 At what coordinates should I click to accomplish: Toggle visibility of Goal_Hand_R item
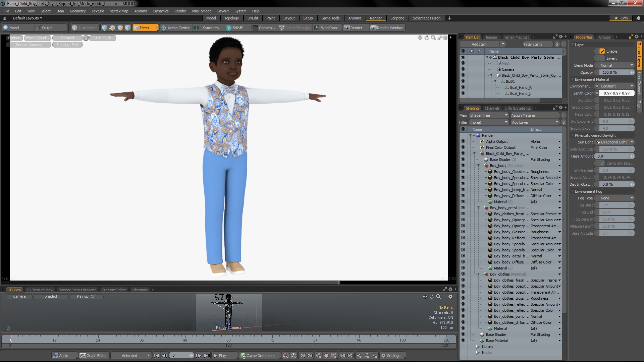463,87
